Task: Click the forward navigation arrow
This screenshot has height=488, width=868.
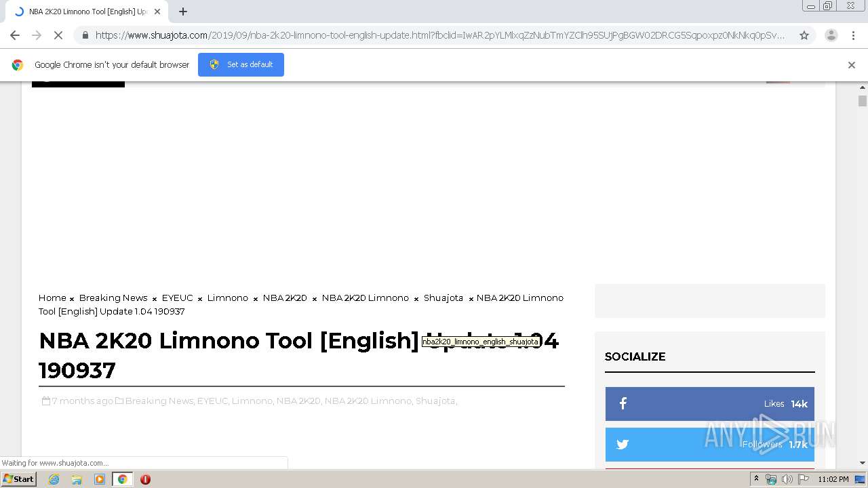Action: click(x=37, y=35)
